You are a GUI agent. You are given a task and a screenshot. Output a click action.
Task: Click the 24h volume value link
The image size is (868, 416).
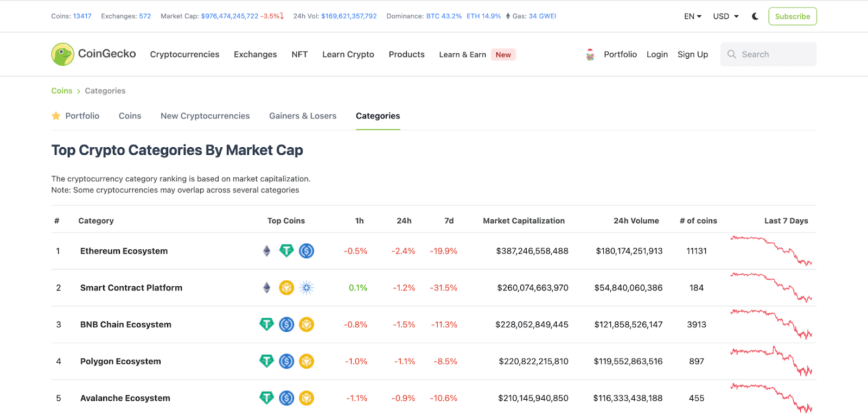[349, 16]
